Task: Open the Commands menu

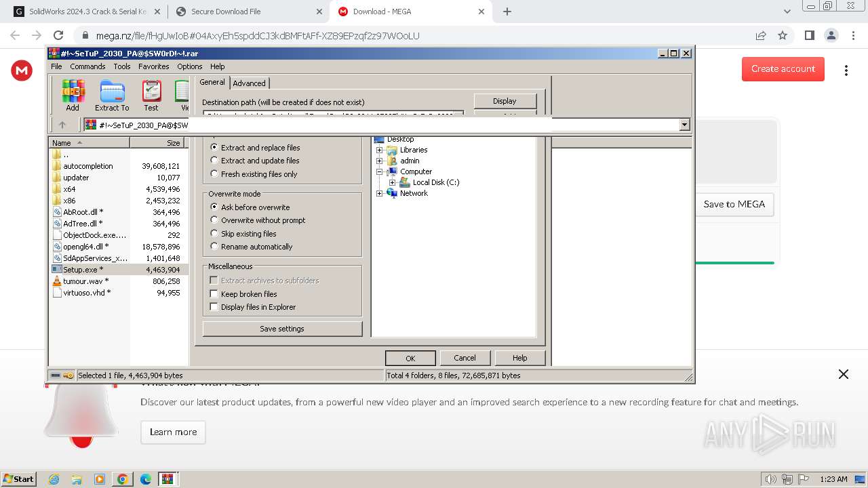Action: [87, 66]
